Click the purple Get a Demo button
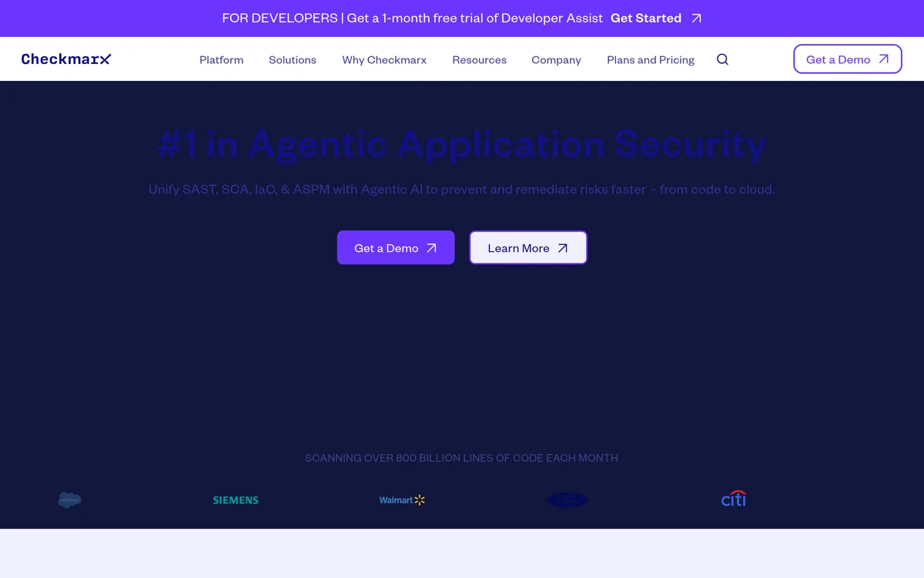924x578 pixels. click(395, 247)
